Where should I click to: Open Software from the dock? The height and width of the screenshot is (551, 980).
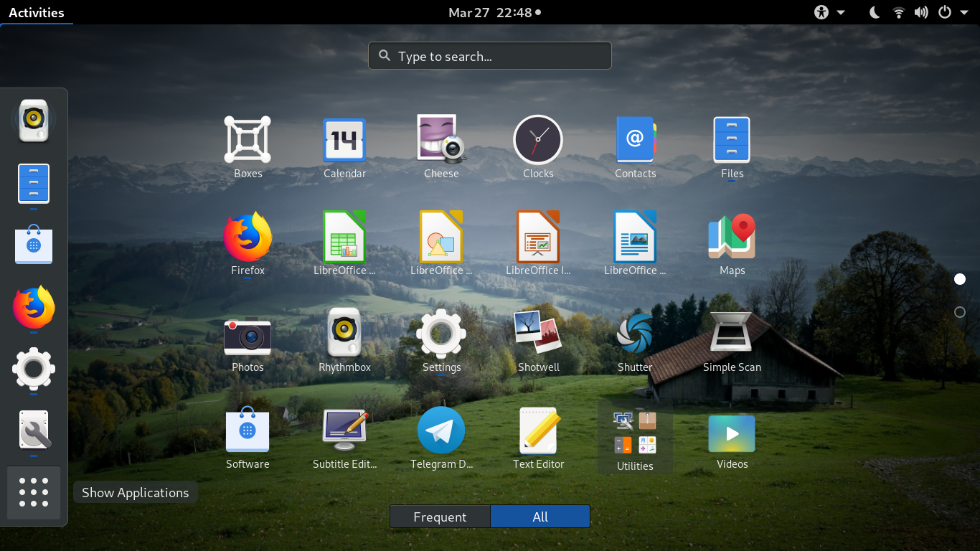[x=34, y=244]
